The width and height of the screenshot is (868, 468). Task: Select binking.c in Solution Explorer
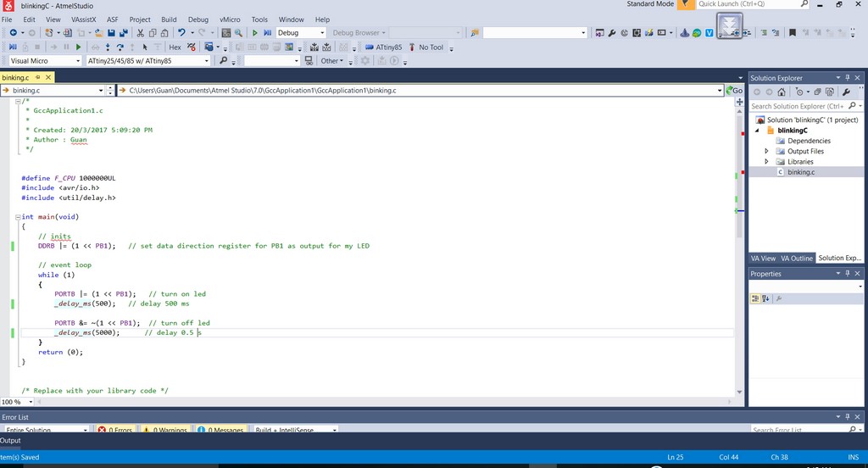pyautogui.click(x=801, y=172)
